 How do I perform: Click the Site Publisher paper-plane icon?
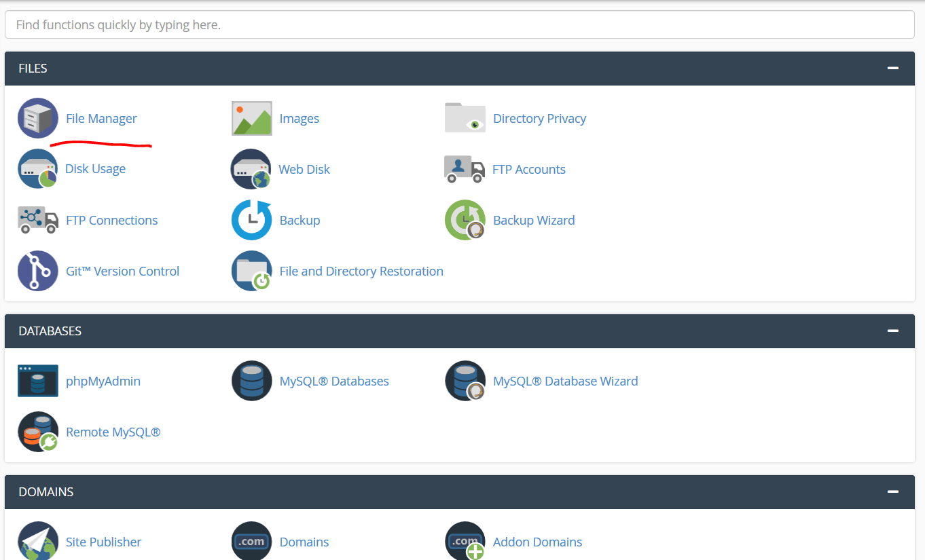[x=38, y=541]
